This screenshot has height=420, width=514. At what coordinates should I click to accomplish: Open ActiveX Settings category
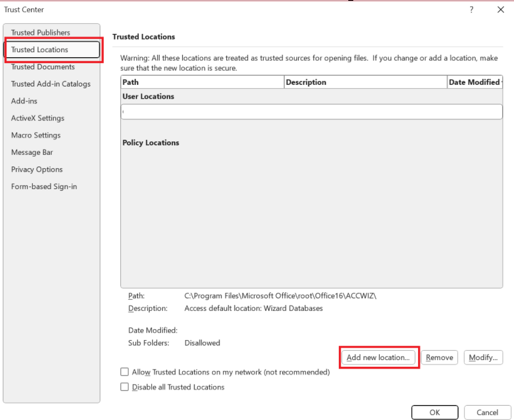(x=38, y=118)
